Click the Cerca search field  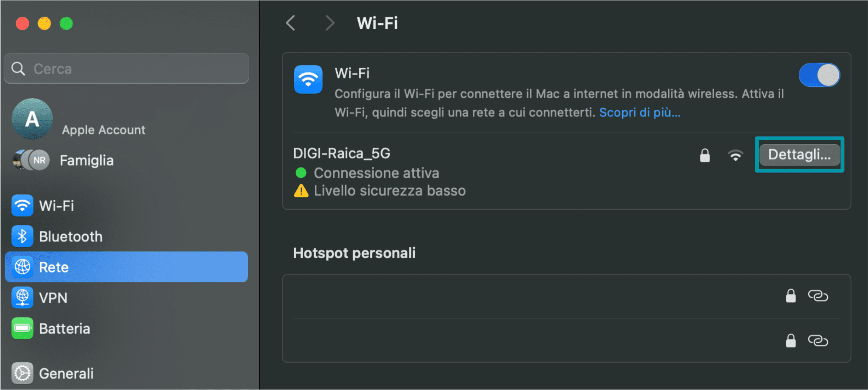pyautogui.click(x=127, y=69)
